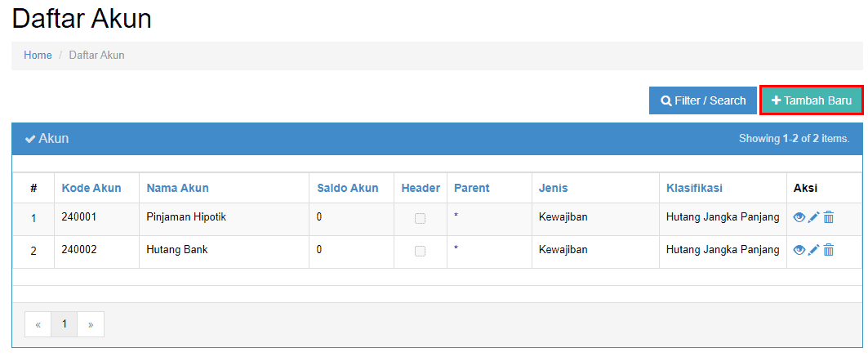Go to next page with » arrow
Viewport: 868px width, 361px height.
point(91,324)
